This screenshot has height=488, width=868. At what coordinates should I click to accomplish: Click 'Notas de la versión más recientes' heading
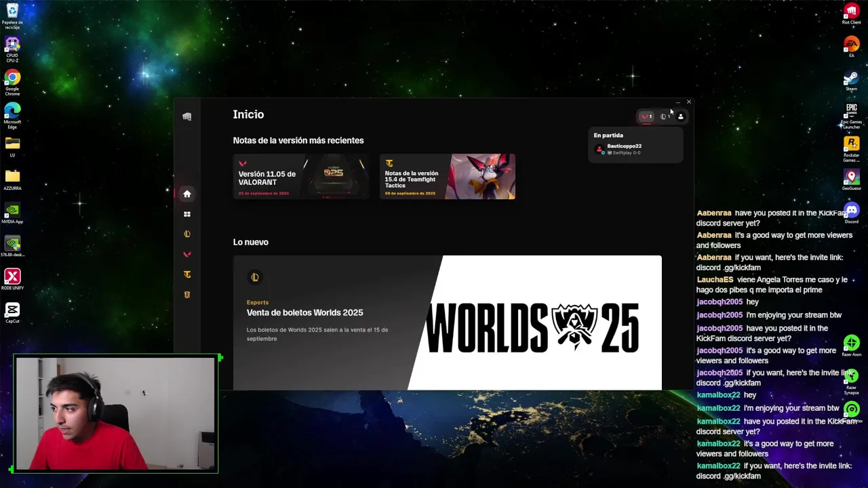[x=298, y=140]
